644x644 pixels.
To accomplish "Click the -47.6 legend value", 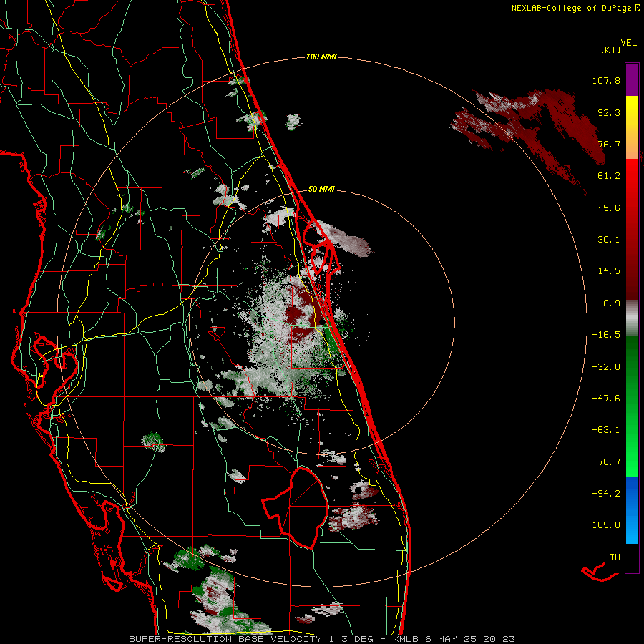I will pyautogui.click(x=606, y=399).
